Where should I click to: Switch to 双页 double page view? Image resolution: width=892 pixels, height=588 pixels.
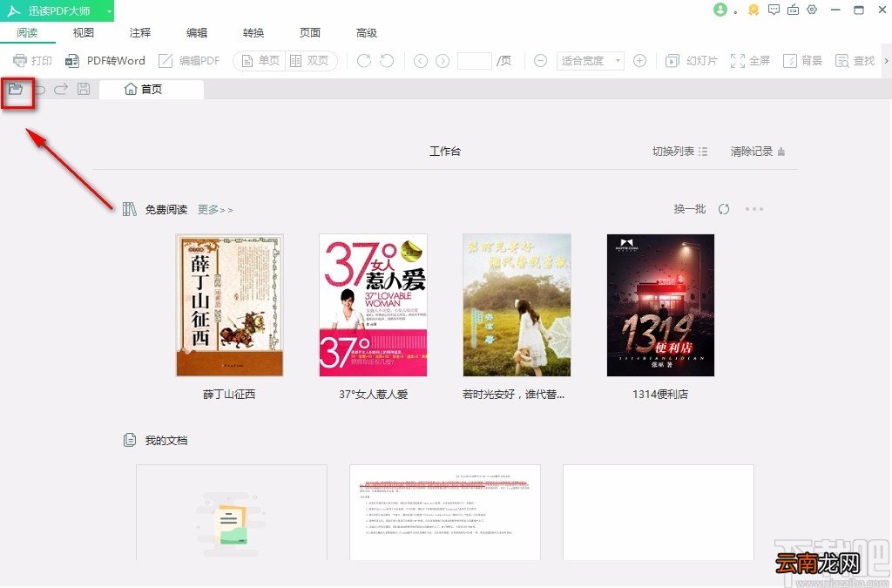pyautogui.click(x=309, y=60)
